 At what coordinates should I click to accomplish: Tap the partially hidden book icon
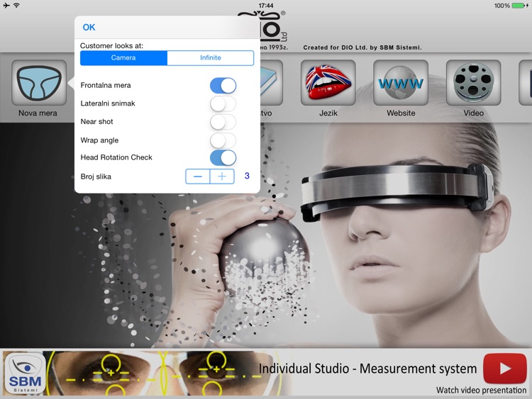[272, 83]
